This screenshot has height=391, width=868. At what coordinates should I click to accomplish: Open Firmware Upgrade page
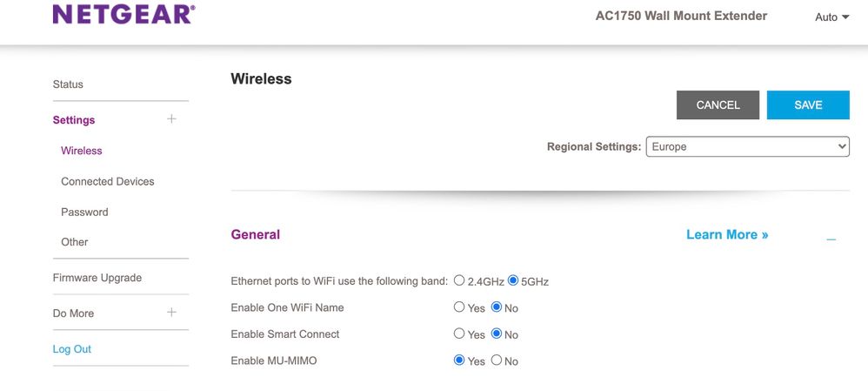coord(97,278)
